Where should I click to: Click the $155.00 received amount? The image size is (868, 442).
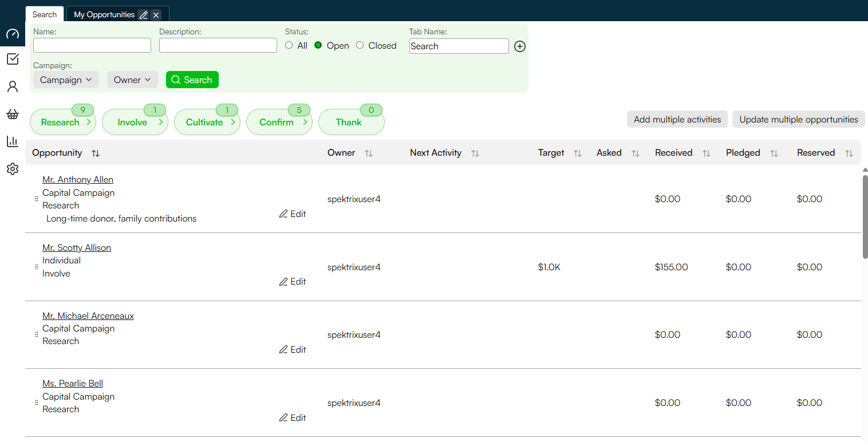(x=672, y=267)
